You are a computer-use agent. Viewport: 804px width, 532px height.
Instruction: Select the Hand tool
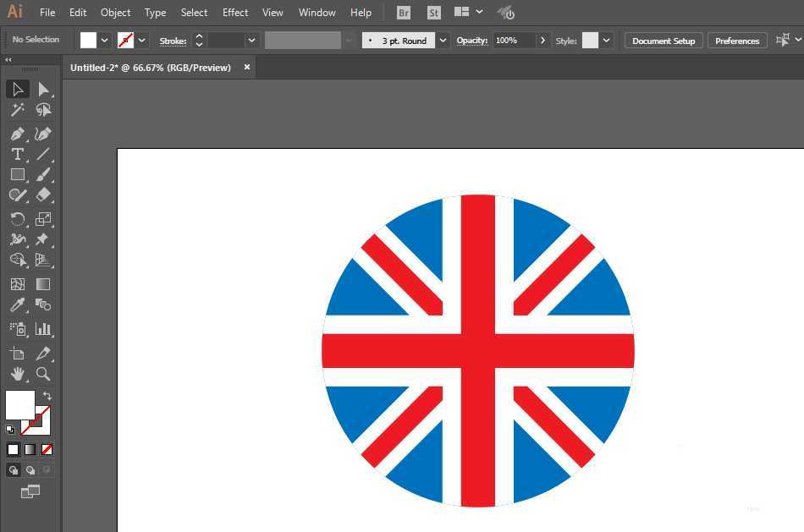pyautogui.click(x=17, y=374)
